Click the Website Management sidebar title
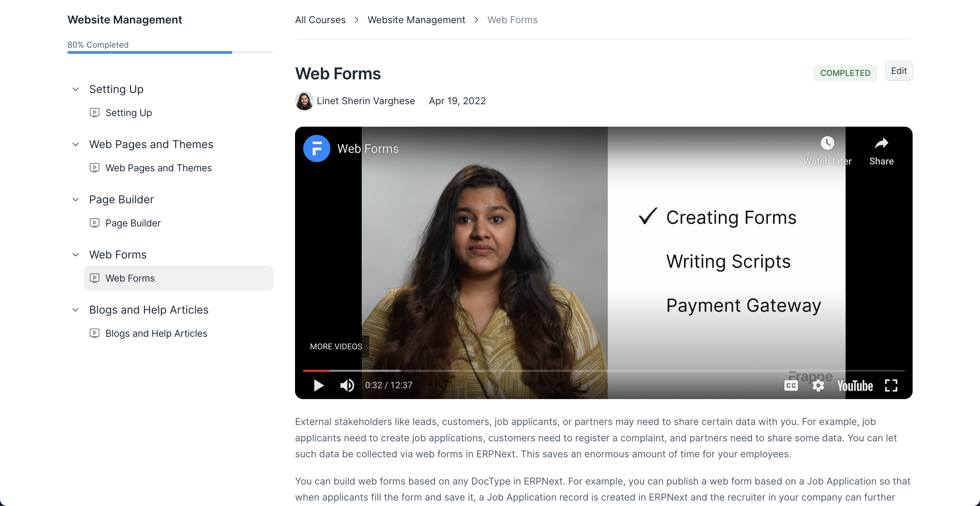Screen dimensions: 980x506 point(125,20)
